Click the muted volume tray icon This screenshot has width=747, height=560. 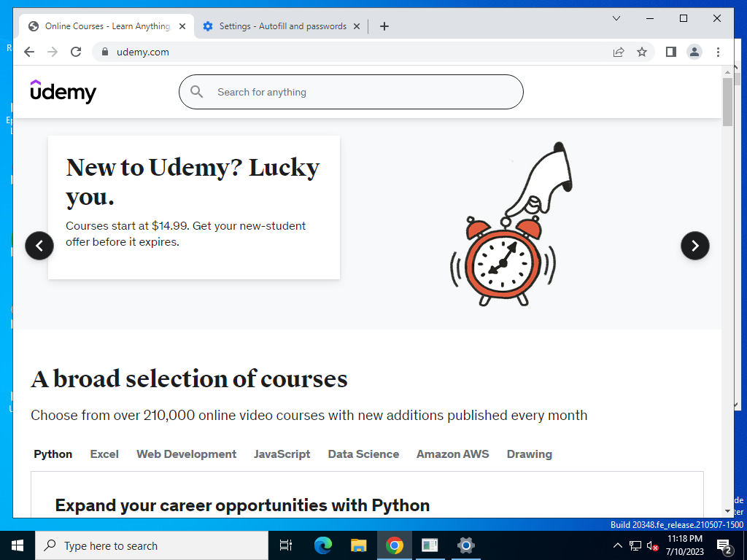click(653, 545)
